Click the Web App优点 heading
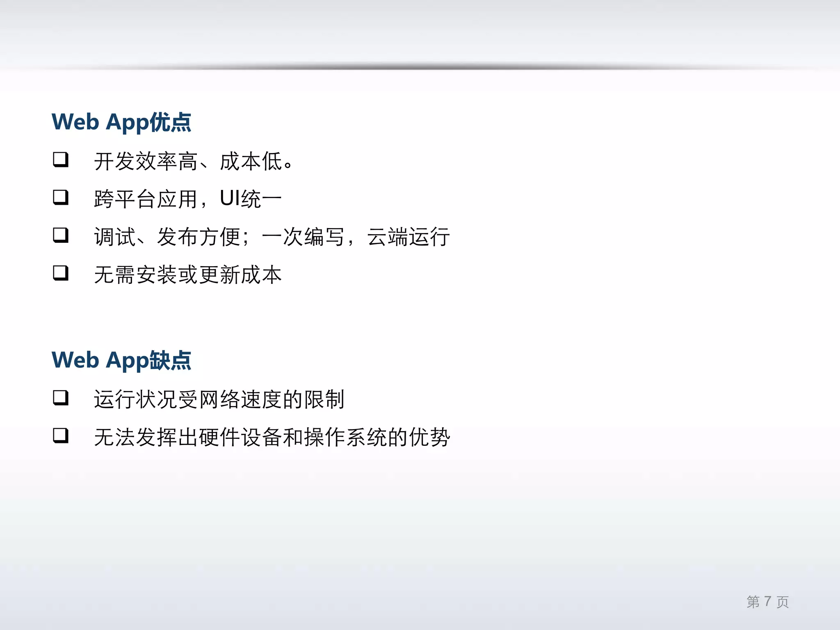The height and width of the screenshot is (630, 840). 121,122
